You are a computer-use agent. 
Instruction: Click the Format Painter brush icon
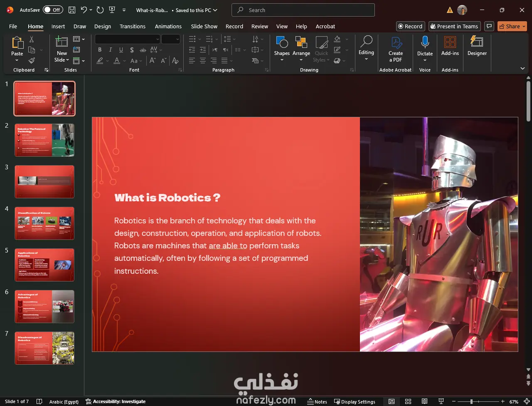tap(32, 61)
